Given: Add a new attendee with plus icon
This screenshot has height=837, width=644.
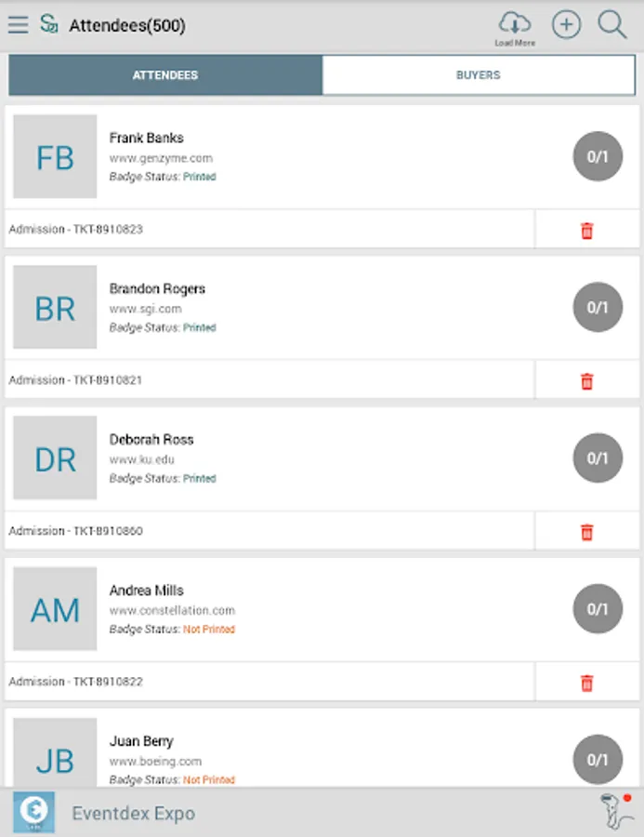Looking at the screenshot, I should (566, 25).
